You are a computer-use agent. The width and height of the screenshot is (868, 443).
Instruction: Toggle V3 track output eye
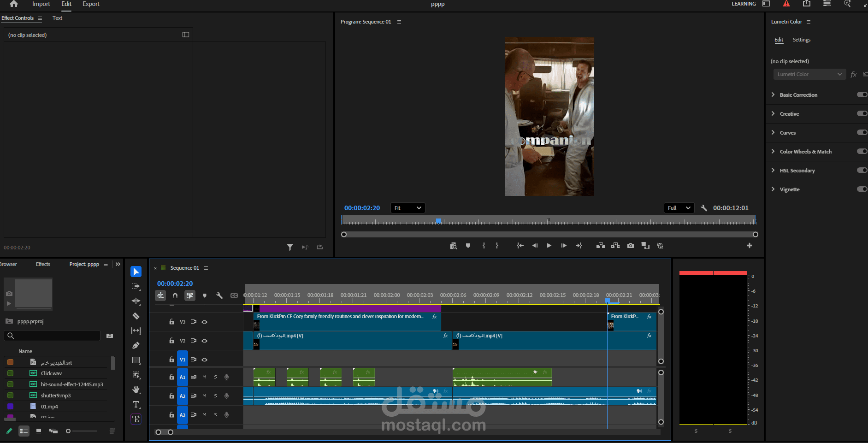pyautogui.click(x=205, y=322)
